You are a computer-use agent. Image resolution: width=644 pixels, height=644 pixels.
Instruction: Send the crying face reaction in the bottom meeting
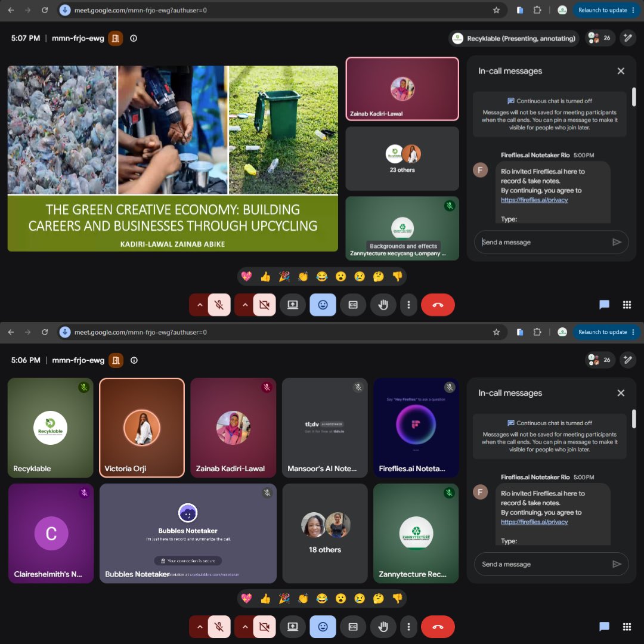(x=360, y=599)
